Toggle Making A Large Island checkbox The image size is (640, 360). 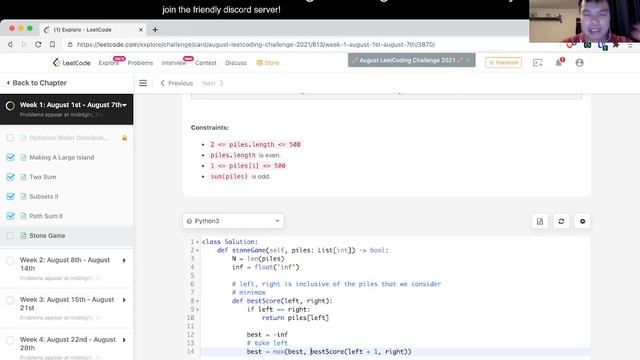(x=11, y=158)
